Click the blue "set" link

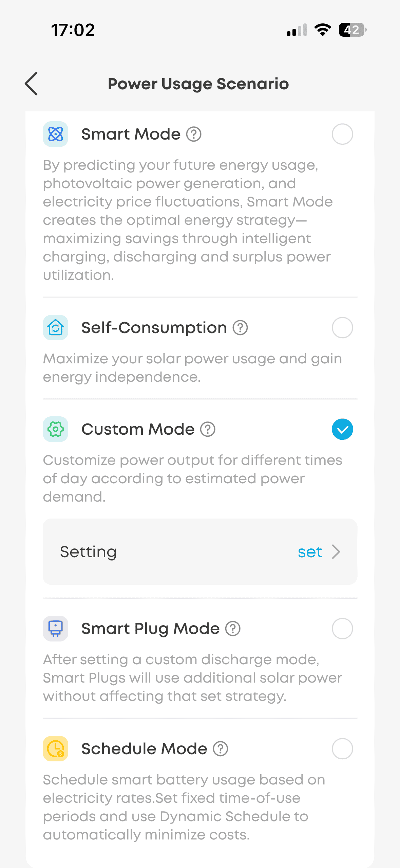point(310,552)
